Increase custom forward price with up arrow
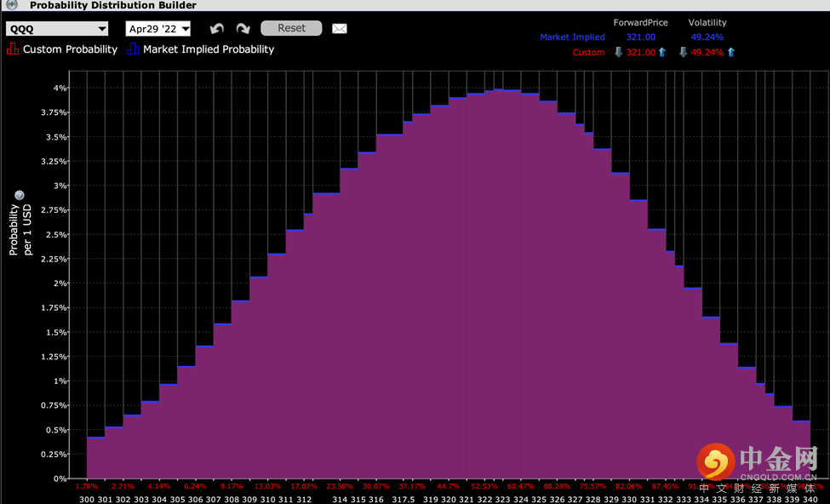The image size is (830, 504). coord(662,53)
